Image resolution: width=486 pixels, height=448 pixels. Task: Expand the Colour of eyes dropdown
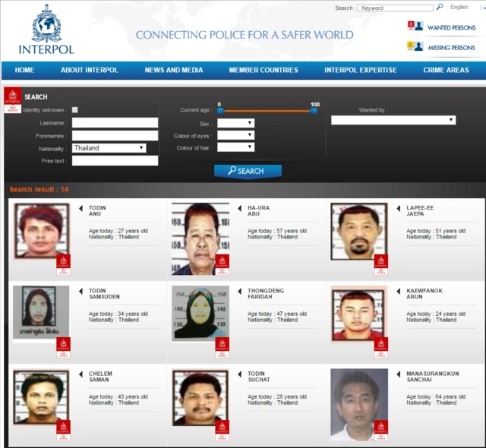(x=235, y=135)
